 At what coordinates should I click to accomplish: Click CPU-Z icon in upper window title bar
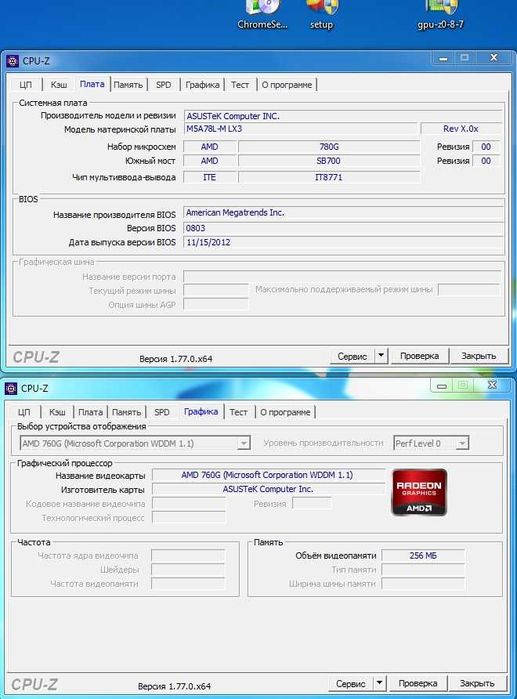[12, 61]
